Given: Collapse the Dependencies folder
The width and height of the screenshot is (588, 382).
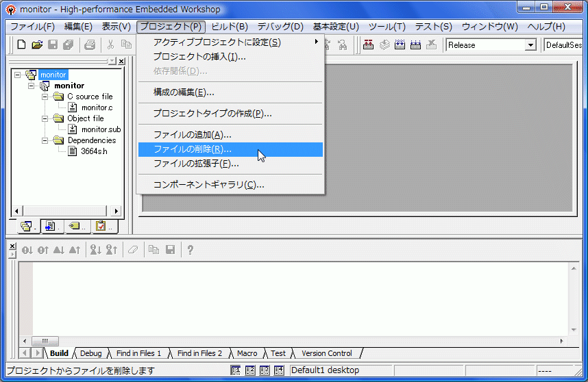Looking at the screenshot, I should (x=45, y=140).
